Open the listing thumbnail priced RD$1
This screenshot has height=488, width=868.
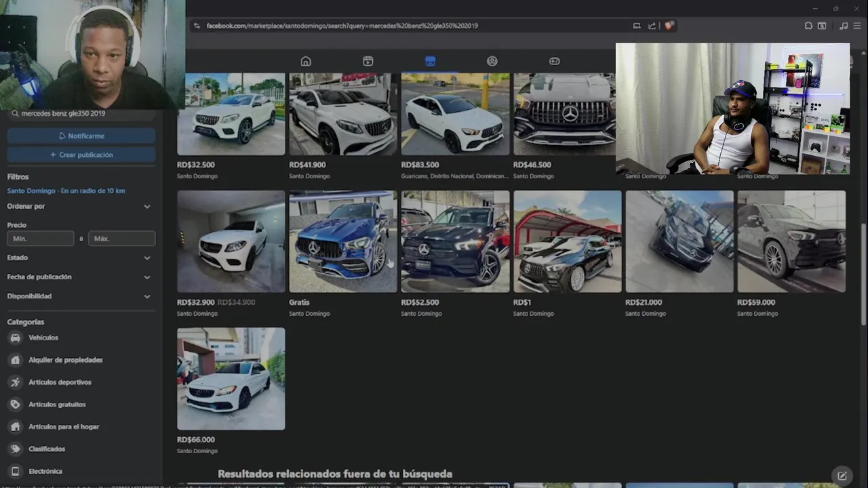pos(568,241)
